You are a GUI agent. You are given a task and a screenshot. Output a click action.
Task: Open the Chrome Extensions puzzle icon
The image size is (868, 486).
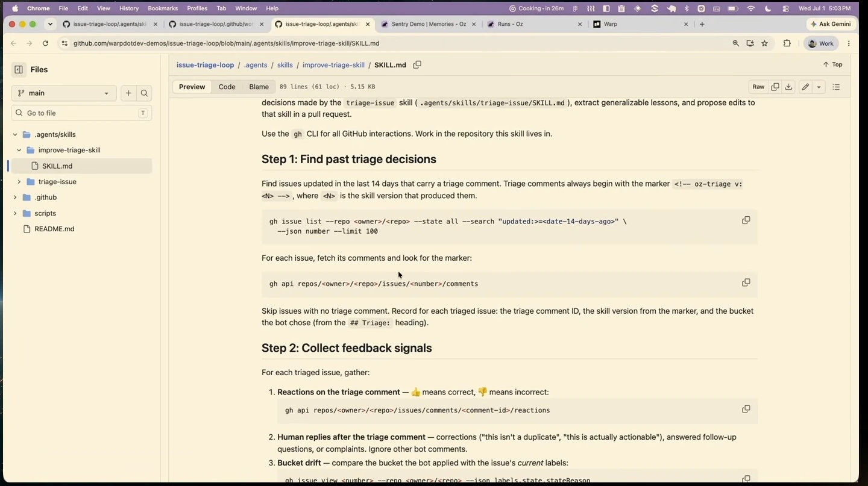787,43
